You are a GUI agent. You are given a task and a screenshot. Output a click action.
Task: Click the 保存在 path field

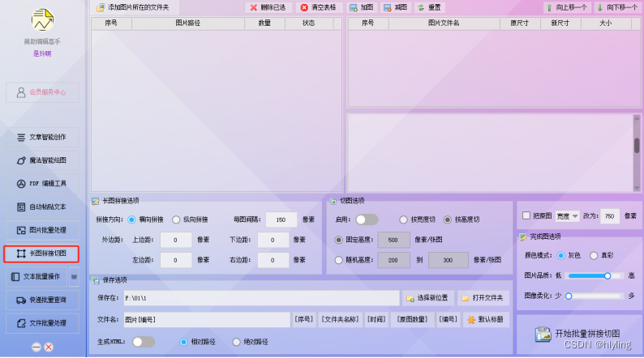[262, 298]
